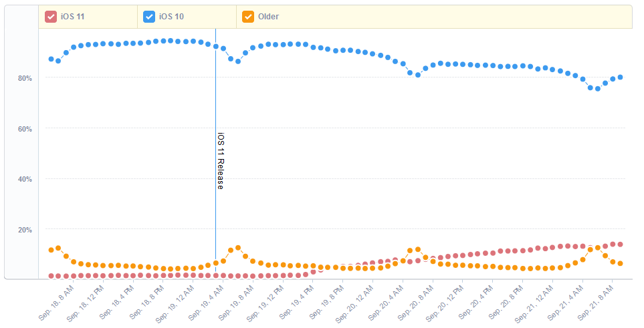Click the iOS 11 Release annotation text
This screenshot has height=328, width=644.
(220, 160)
